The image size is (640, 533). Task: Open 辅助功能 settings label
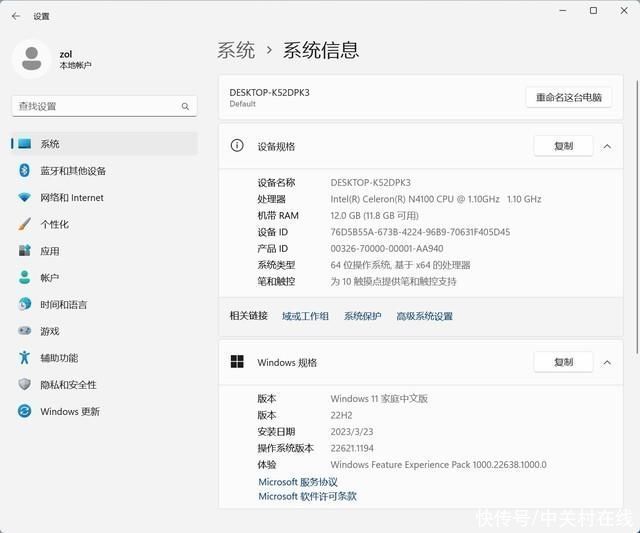point(59,358)
